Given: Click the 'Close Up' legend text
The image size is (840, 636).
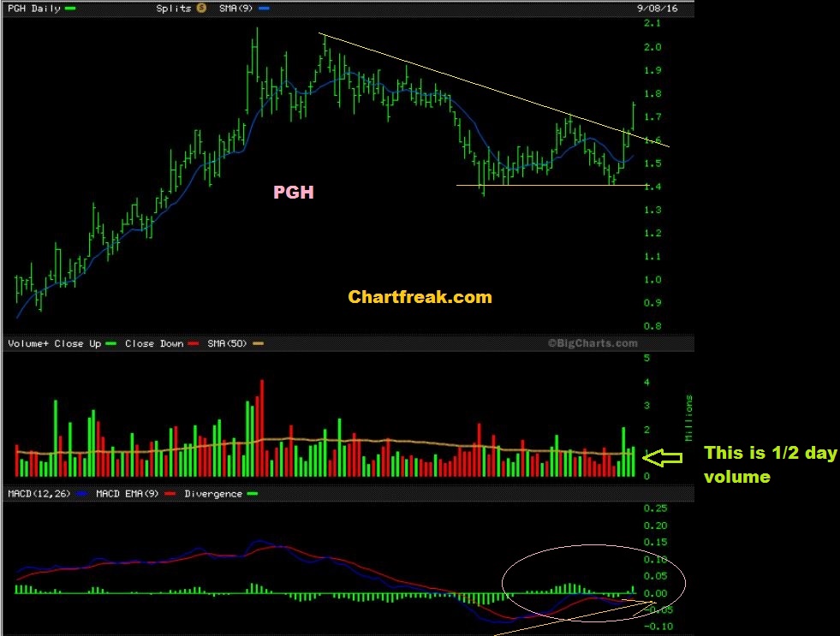Looking at the screenshot, I should point(78,344).
